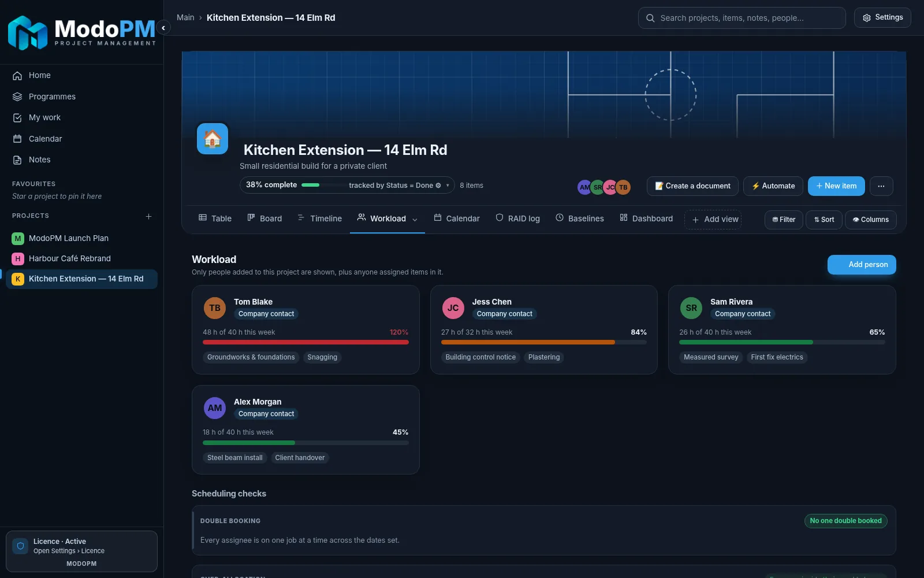The height and width of the screenshot is (578, 924).
Task: Click the Add person button
Action: [x=862, y=265]
